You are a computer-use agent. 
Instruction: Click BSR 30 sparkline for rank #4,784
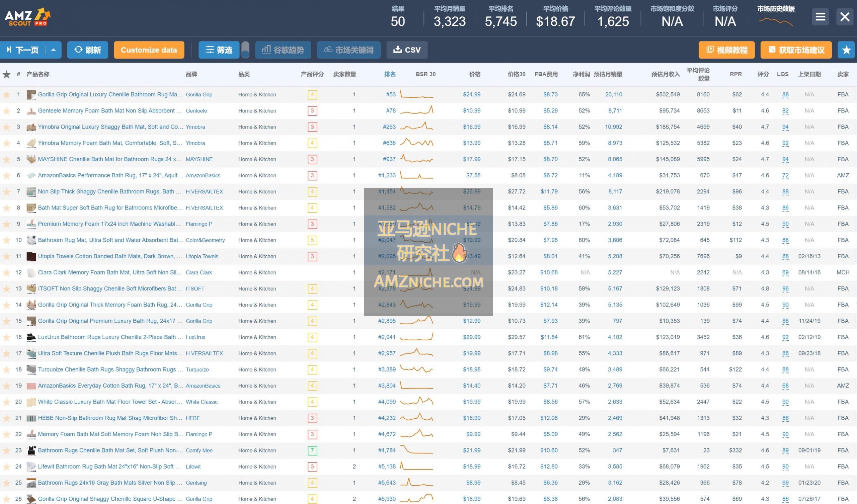416,450
